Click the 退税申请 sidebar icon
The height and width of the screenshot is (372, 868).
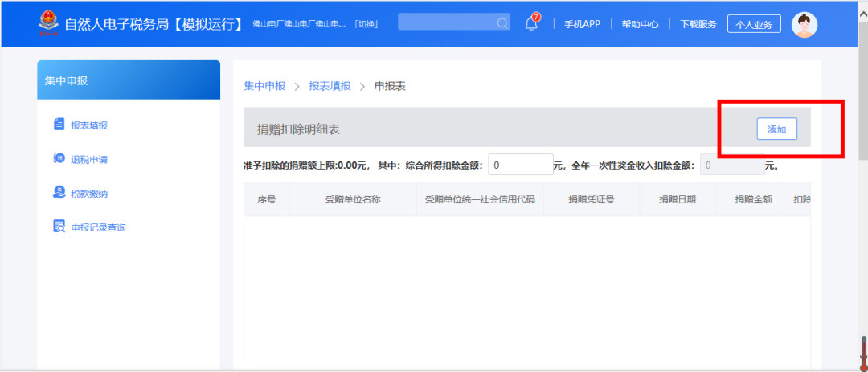59,159
